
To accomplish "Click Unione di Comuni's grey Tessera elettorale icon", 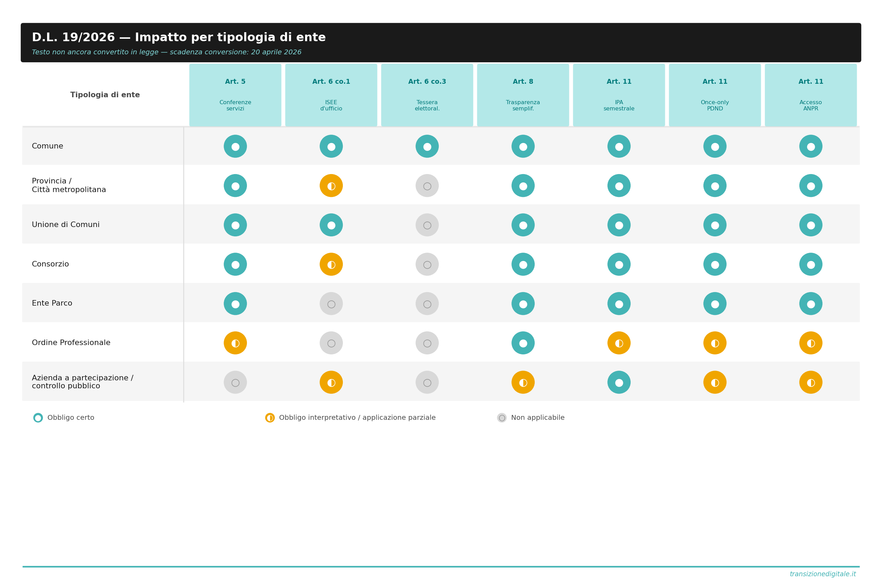I will [427, 225].
